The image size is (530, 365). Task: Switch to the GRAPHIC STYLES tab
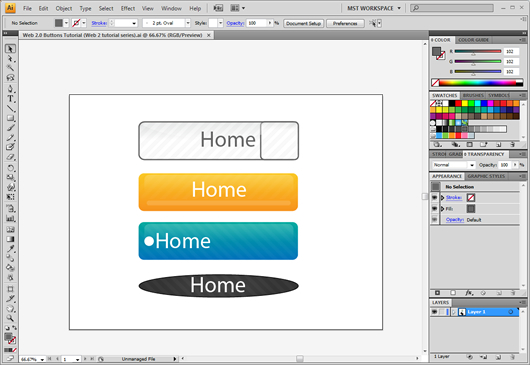pos(486,176)
